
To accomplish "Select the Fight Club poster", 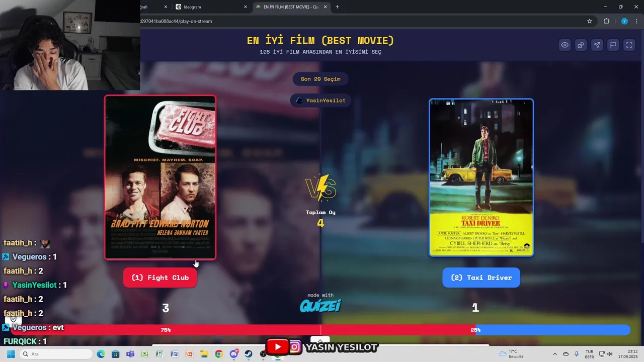I will coord(160,177).
